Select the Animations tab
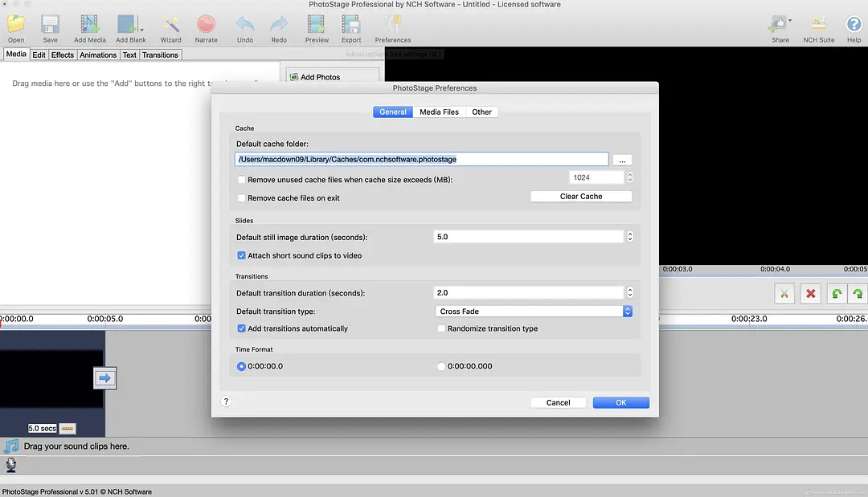This screenshot has height=497, width=868. 98,55
